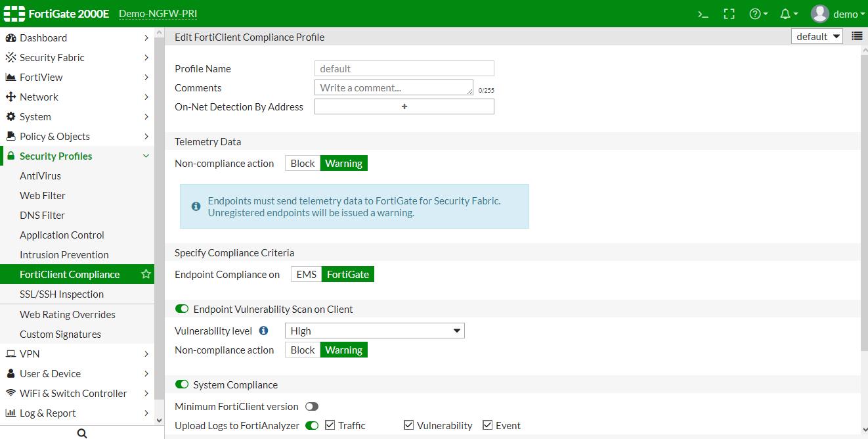868x439 pixels.
Task: Click the Vulnerability level info icon
Action: click(x=263, y=331)
